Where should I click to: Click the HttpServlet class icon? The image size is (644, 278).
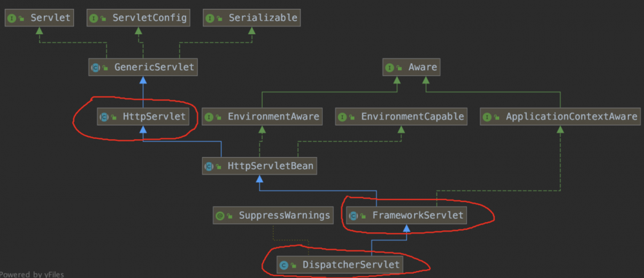104,117
